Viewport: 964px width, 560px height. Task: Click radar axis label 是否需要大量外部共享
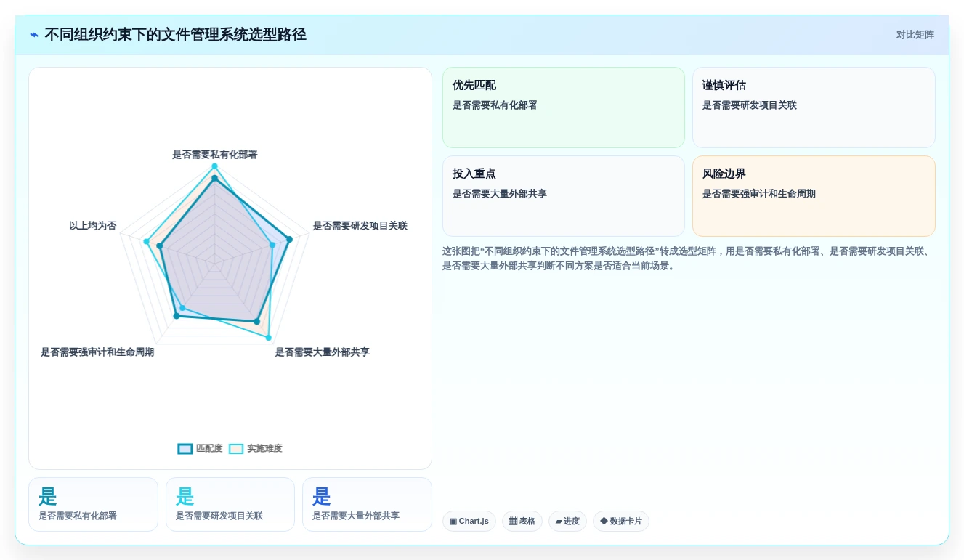[x=322, y=352]
